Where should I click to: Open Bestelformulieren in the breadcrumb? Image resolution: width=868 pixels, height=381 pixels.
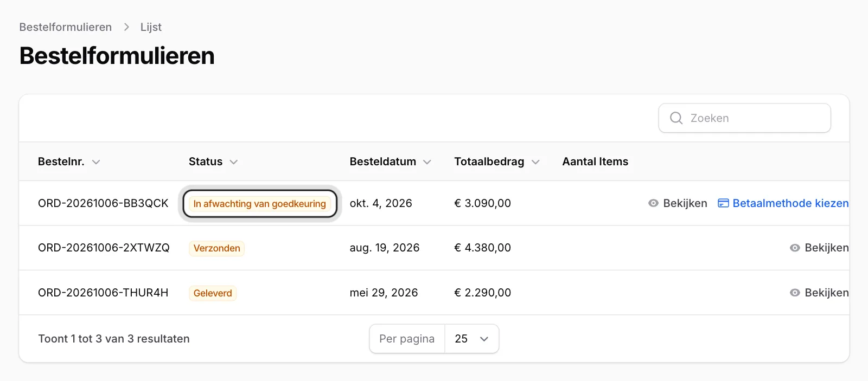pos(66,27)
